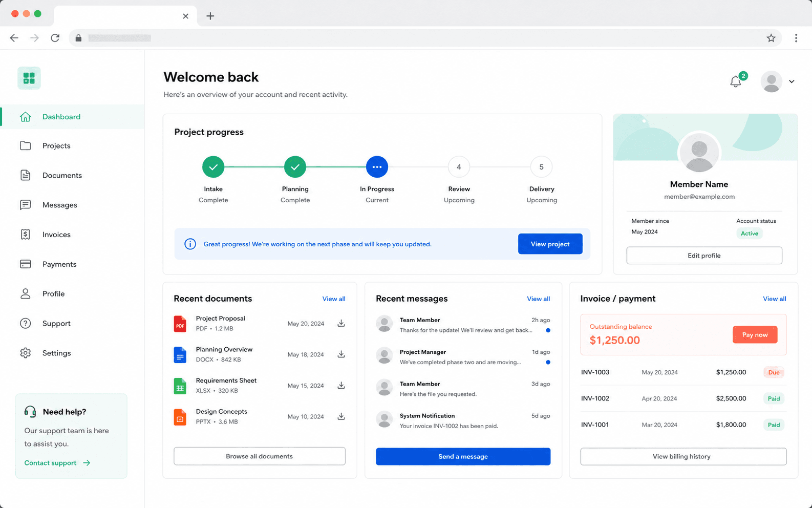Click View all for Recent documents

334,299
